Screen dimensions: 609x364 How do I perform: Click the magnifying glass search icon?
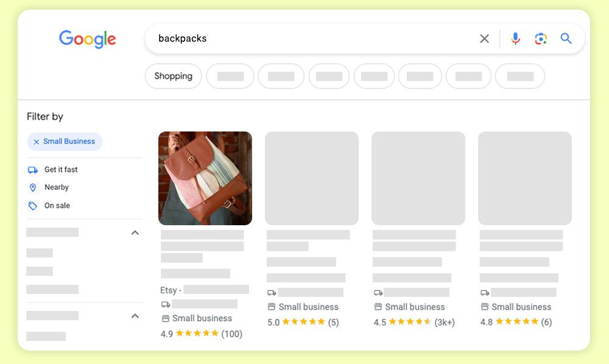[x=566, y=38]
